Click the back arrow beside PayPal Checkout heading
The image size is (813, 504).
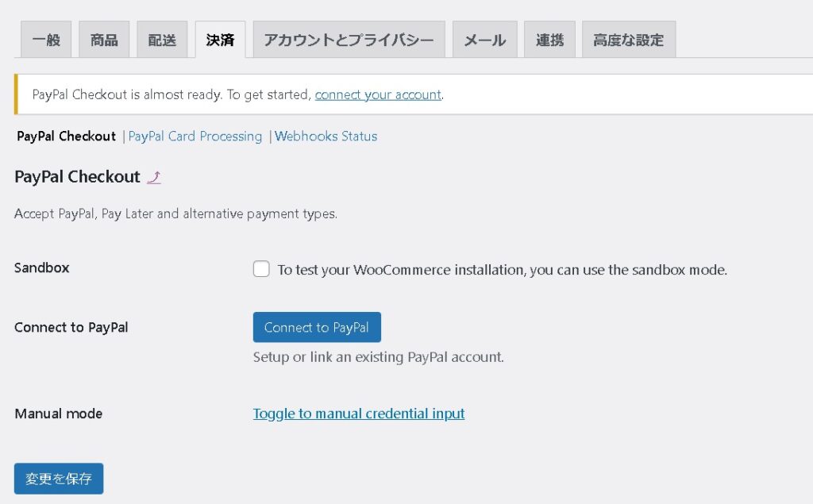coord(154,177)
